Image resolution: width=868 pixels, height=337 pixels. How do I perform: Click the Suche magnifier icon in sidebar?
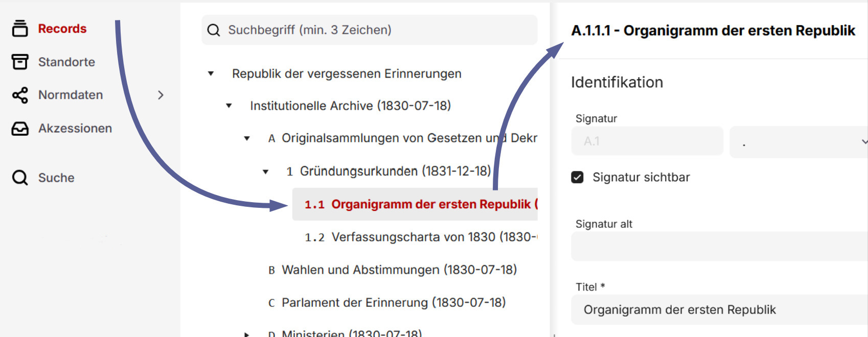pyautogui.click(x=20, y=178)
